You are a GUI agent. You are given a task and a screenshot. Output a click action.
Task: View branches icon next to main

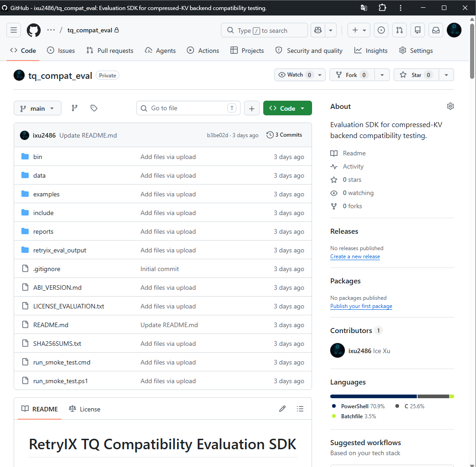point(75,108)
